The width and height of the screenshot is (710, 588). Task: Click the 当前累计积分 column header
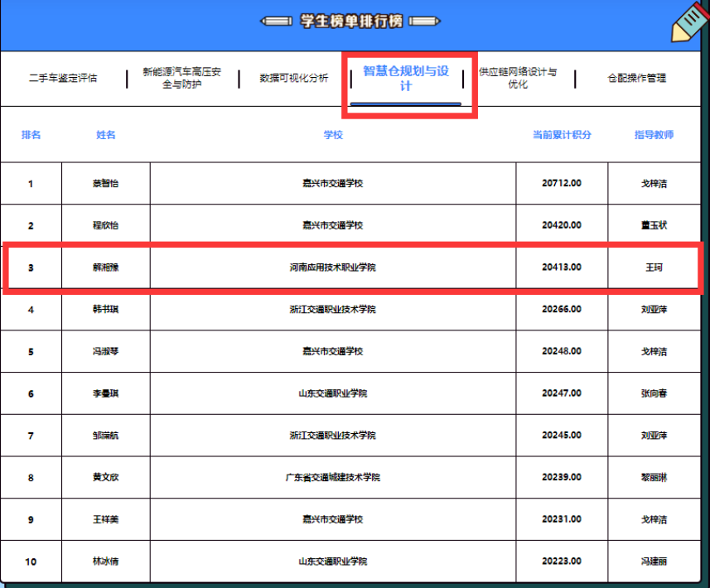[562, 135]
